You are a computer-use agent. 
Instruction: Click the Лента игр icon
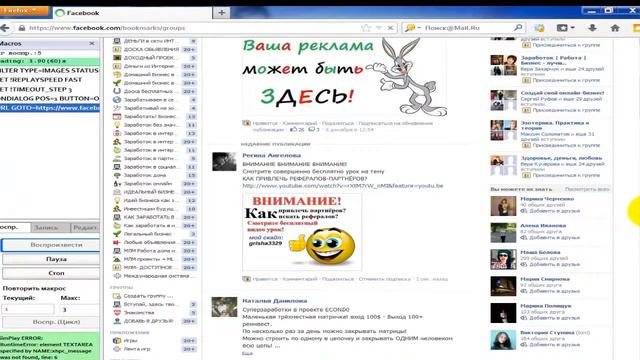pyautogui.click(x=117, y=349)
